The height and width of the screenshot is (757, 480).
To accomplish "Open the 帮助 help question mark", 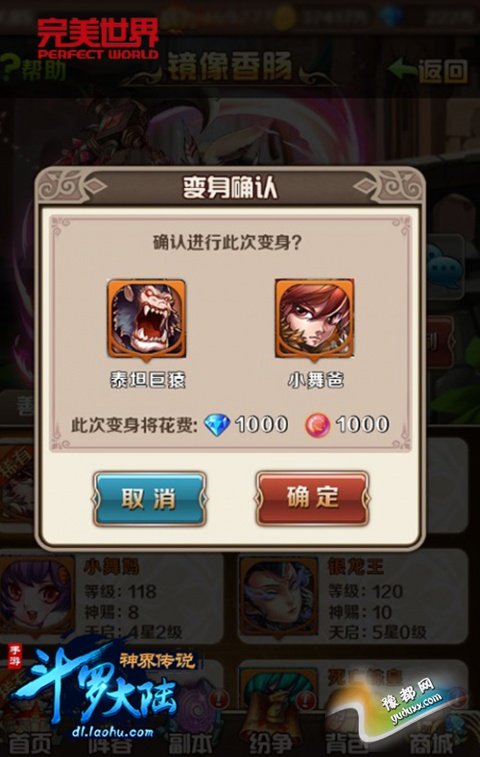I will click(x=33, y=68).
